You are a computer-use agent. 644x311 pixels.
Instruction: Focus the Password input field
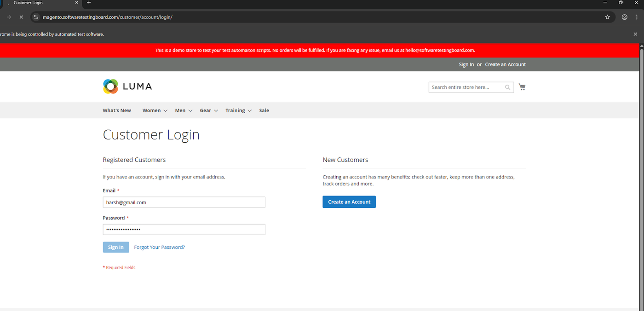(x=184, y=230)
